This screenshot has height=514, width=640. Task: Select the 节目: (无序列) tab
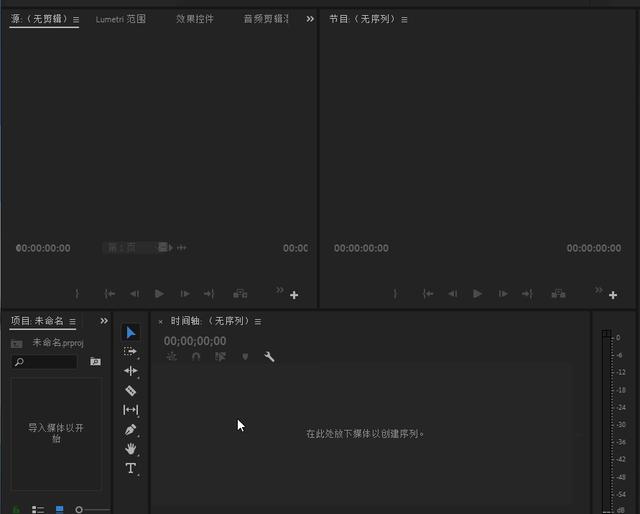pyautogui.click(x=362, y=19)
